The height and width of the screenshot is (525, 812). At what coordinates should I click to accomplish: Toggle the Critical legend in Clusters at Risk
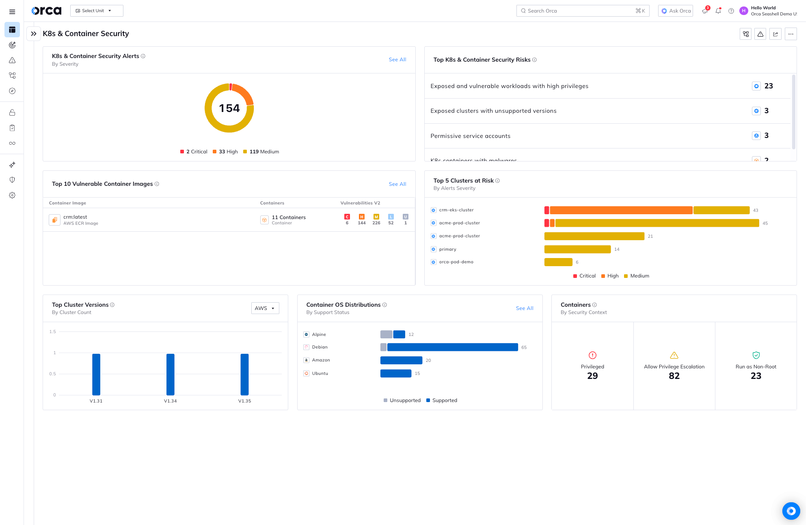[584, 276]
